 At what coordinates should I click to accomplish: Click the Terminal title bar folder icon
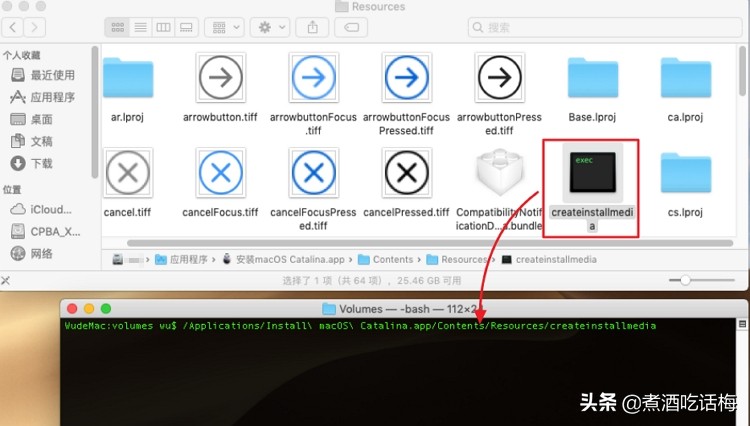coord(329,309)
